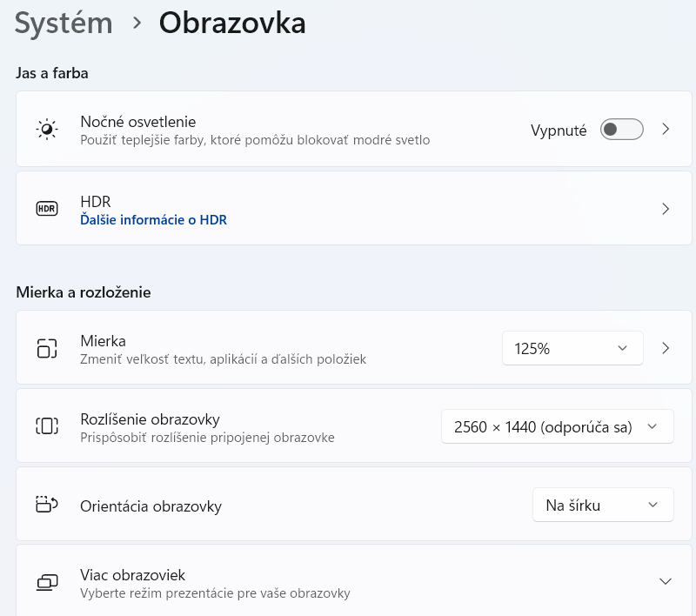Click the Orientácia obrazovky rotation icon
The width and height of the screenshot is (696, 616).
coord(47,505)
